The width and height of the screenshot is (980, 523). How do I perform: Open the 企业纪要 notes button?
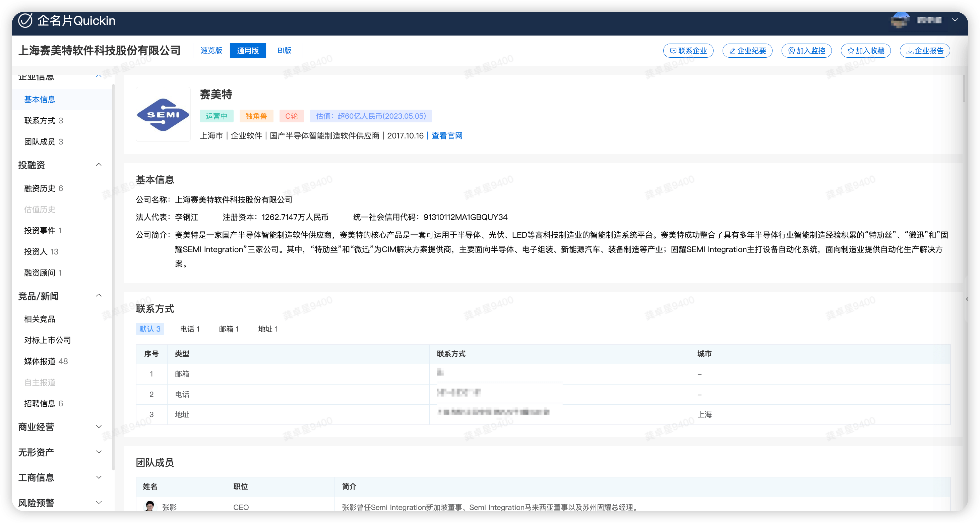(x=747, y=51)
